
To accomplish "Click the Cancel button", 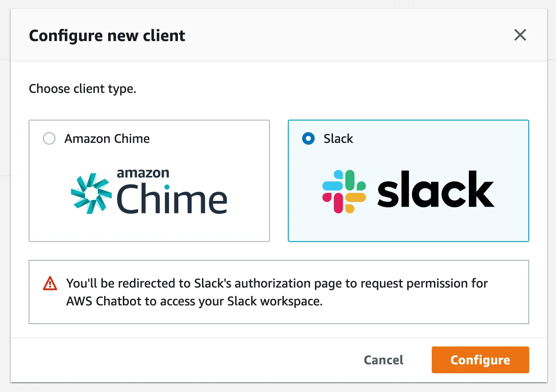I will pos(383,360).
